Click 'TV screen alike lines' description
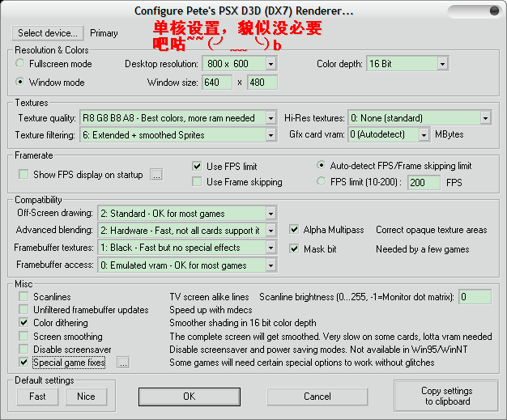 (x=209, y=297)
